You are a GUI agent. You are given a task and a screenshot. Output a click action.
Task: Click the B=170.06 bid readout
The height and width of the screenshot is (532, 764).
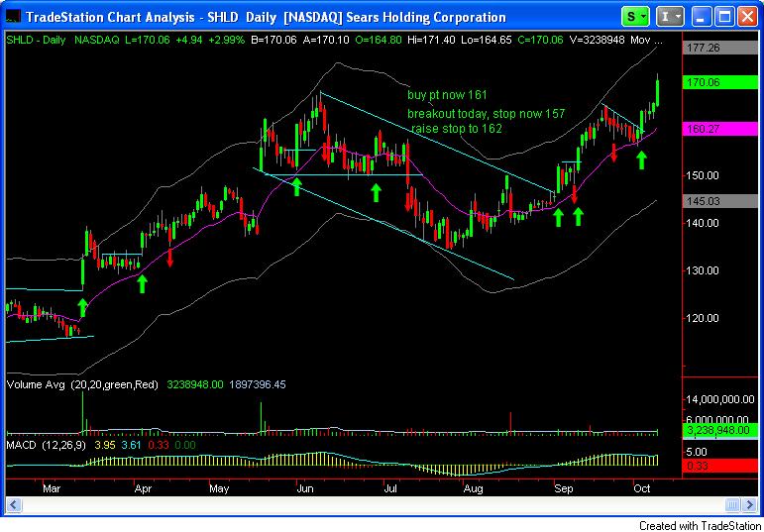coord(273,40)
